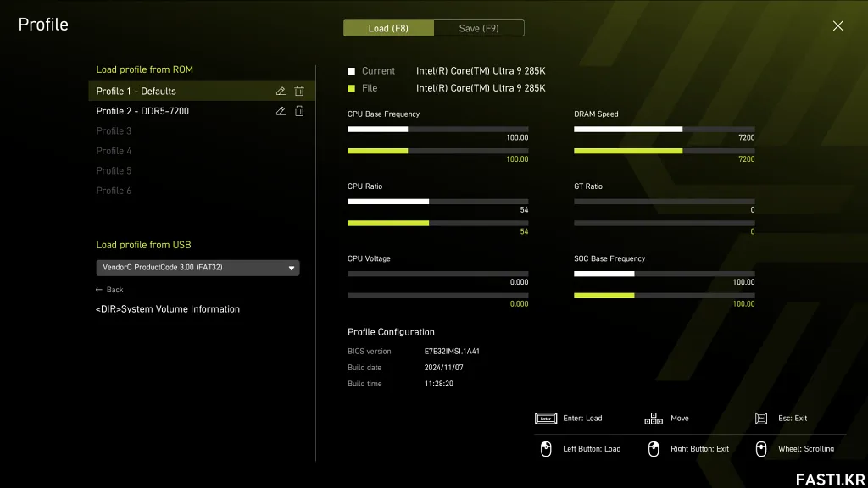Click the mouse Right Button icon

pyautogui.click(x=654, y=449)
